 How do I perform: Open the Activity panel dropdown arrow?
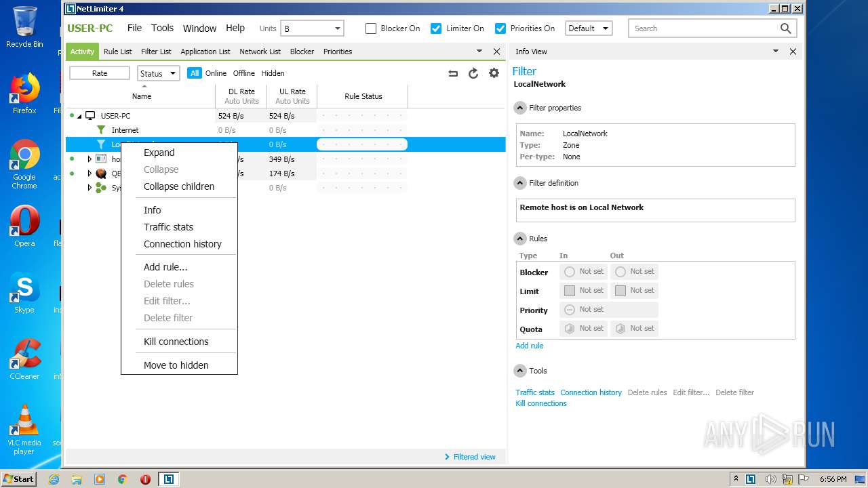point(479,52)
